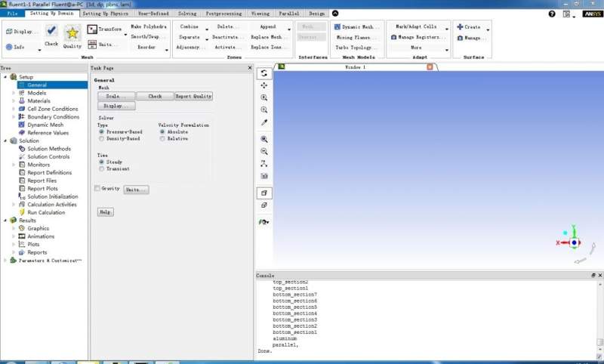Open the Mark/Adapt Cells dropdown arrow
Viewport: 604px width, 364px height.
[x=447, y=29]
